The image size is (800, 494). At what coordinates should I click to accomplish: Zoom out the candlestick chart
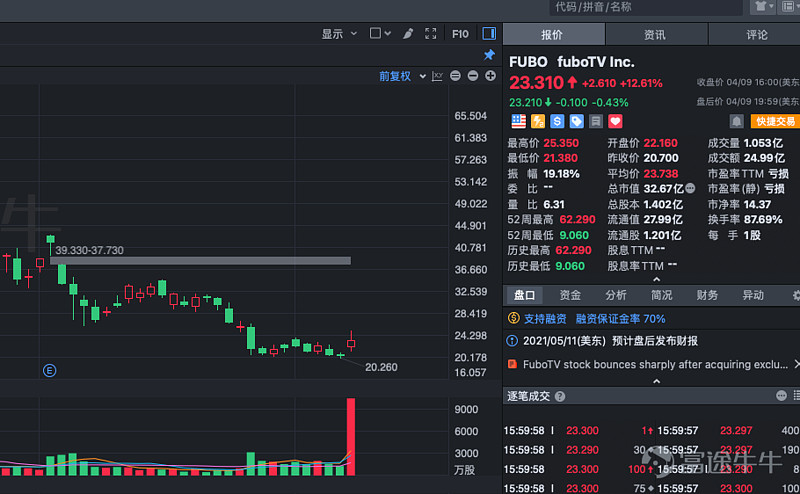click(x=473, y=76)
